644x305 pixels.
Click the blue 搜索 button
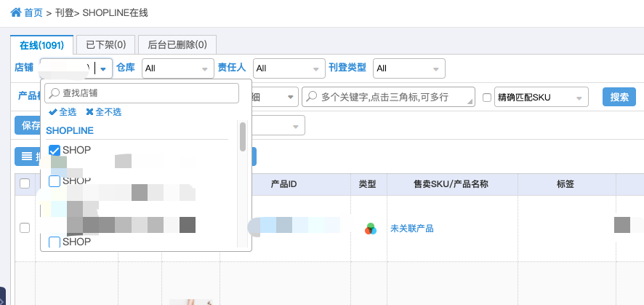[x=619, y=97]
